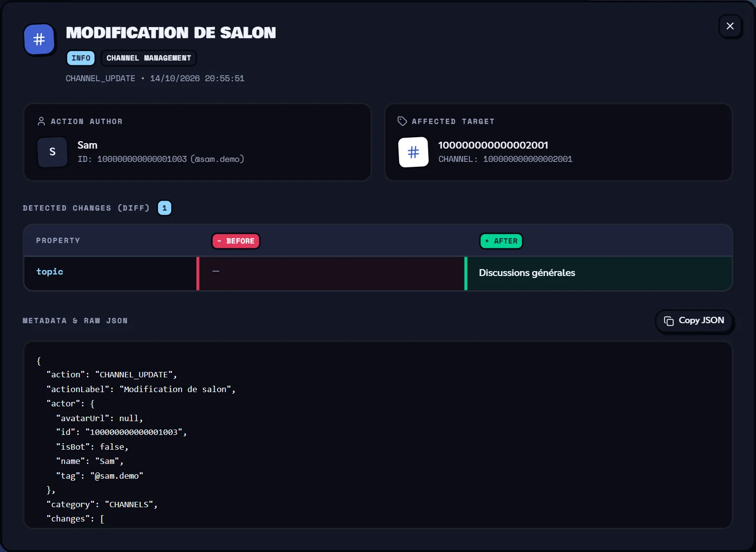
Task: Click the sam.demo author ID line
Action: coord(160,159)
